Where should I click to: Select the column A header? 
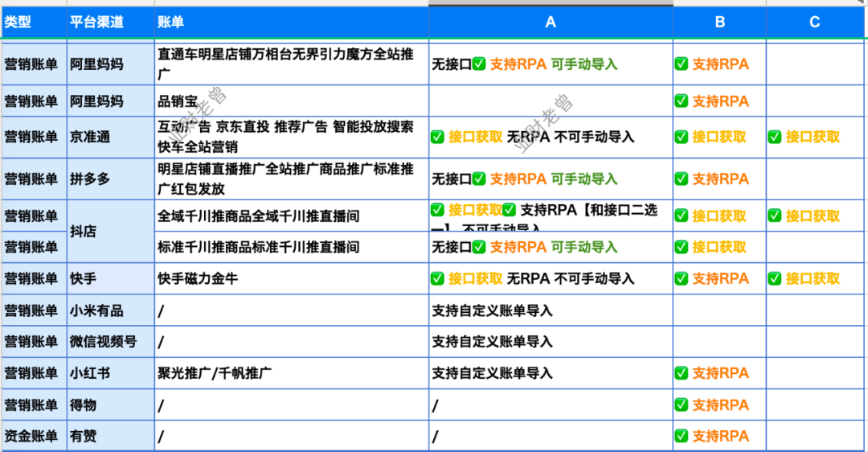pyautogui.click(x=551, y=23)
